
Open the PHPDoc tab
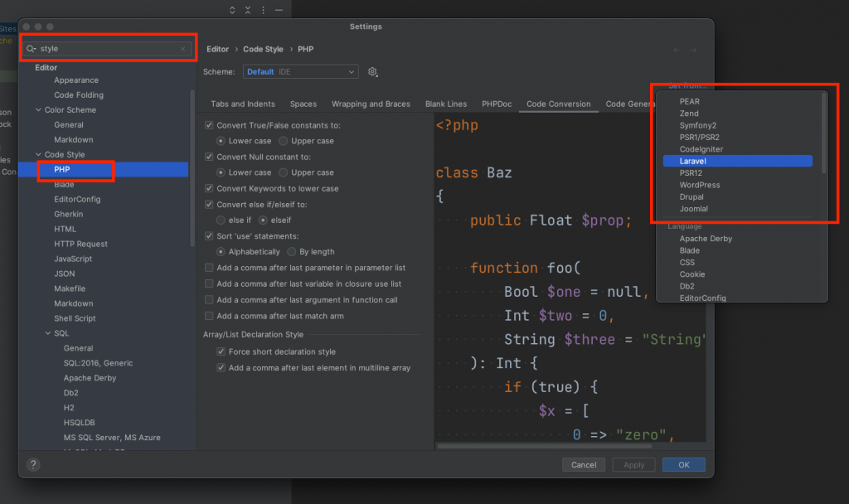click(497, 104)
